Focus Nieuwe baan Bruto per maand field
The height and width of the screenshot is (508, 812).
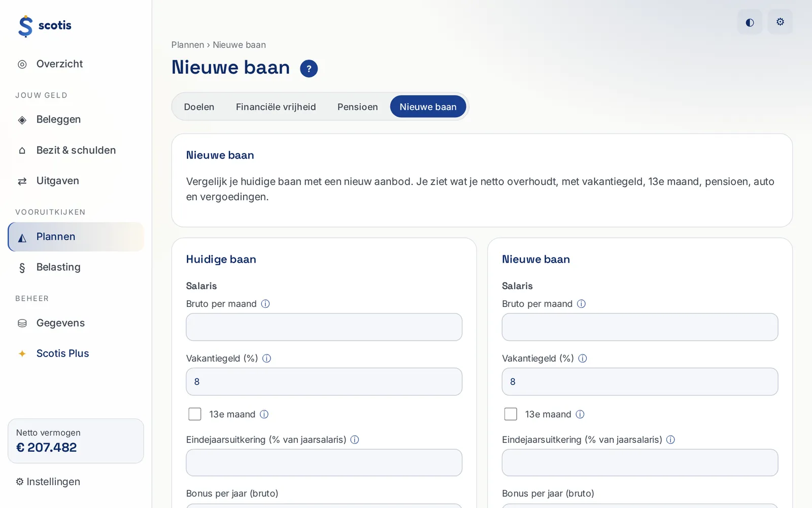coord(639,327)
